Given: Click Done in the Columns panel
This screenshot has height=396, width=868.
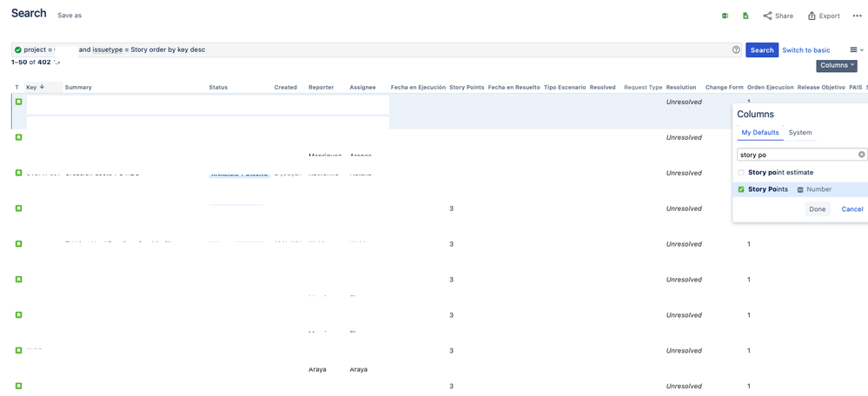Looking at the screenshot, I should (x=817, y=209).
